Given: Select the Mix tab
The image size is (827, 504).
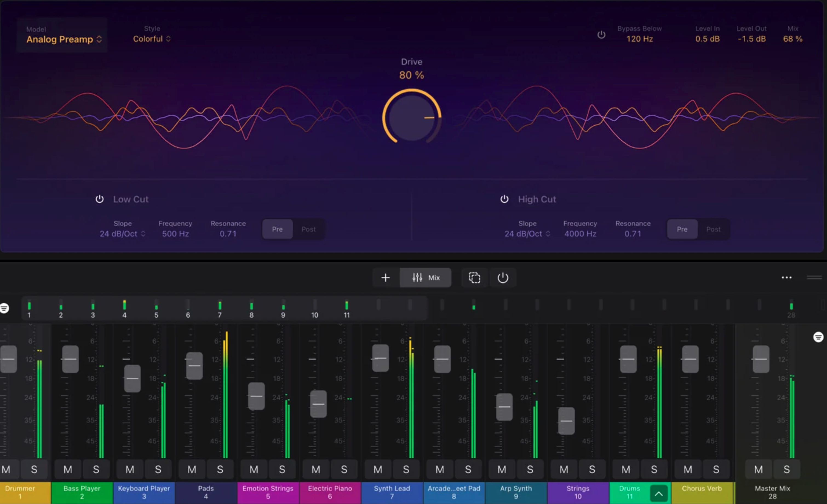Looking at the screenshot, I should (x=425, y=278).
